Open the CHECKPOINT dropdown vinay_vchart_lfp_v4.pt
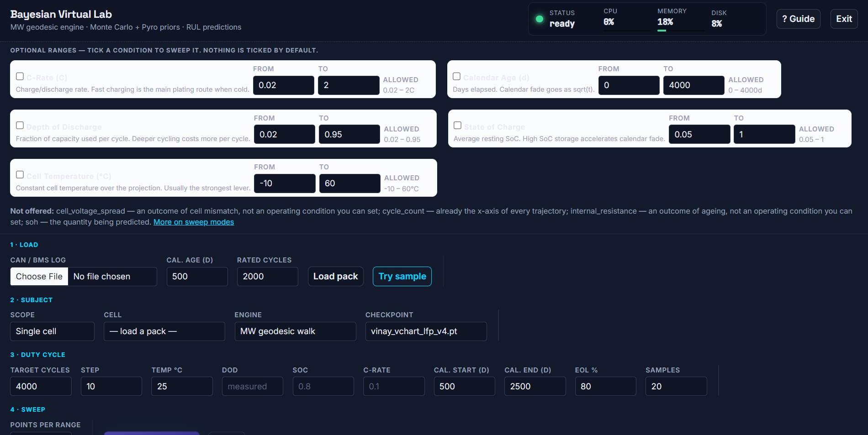This screenshot has height=435, width=868. point(426,331)
